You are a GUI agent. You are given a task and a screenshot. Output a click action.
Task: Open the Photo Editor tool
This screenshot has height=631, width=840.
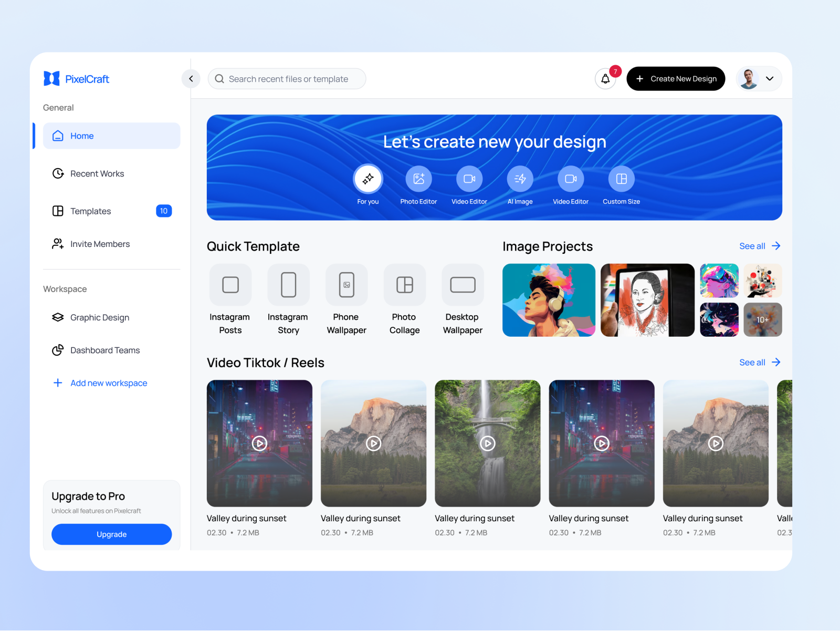pos(418,179)
